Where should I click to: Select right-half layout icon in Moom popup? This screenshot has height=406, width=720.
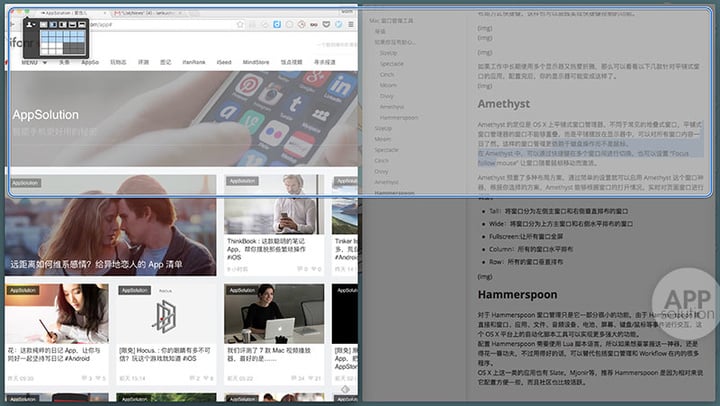click(63, 24)
